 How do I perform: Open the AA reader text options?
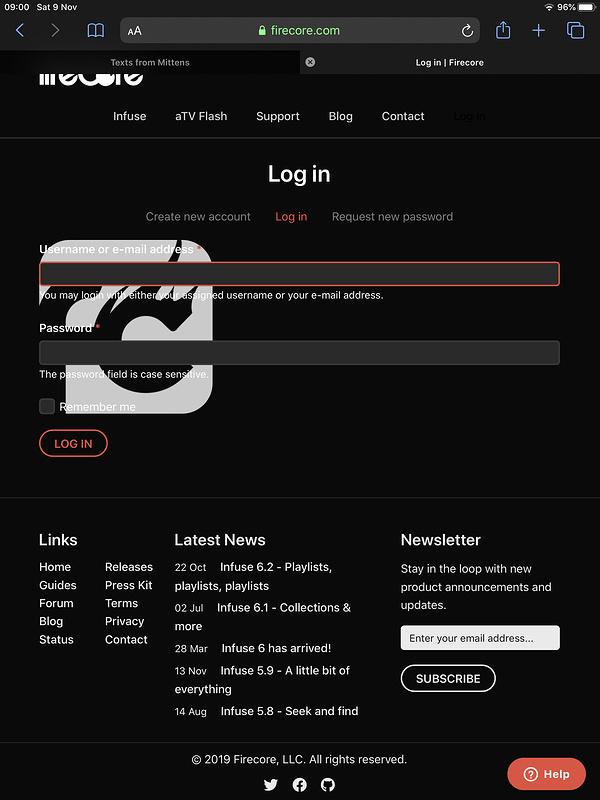click(135, 31)
